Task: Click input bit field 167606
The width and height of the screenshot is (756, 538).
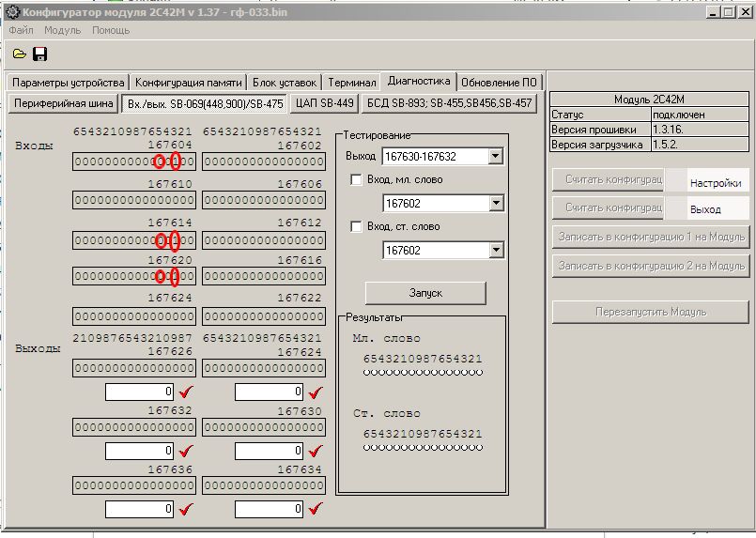Action: click(264, 200)
